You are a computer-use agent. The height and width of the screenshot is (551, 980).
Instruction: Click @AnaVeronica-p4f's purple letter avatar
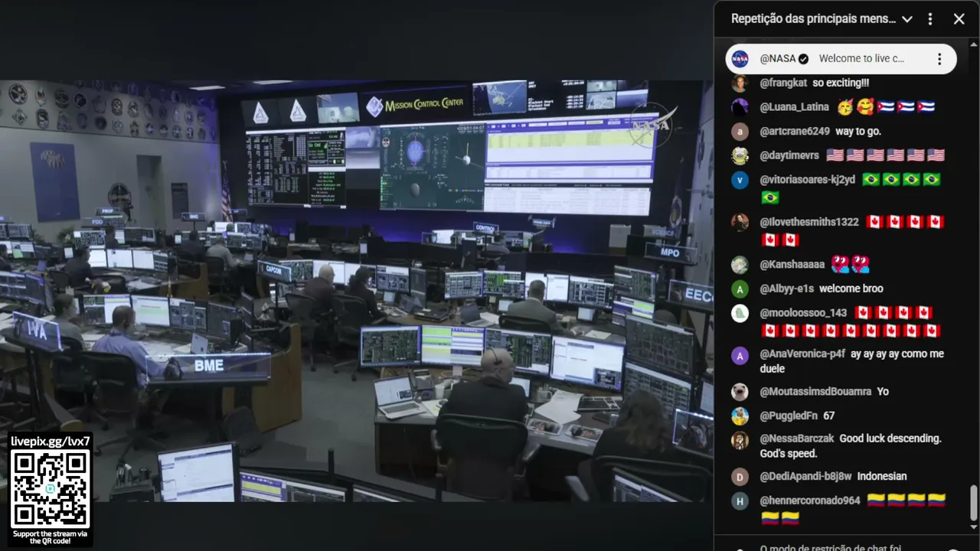[740, 355]
